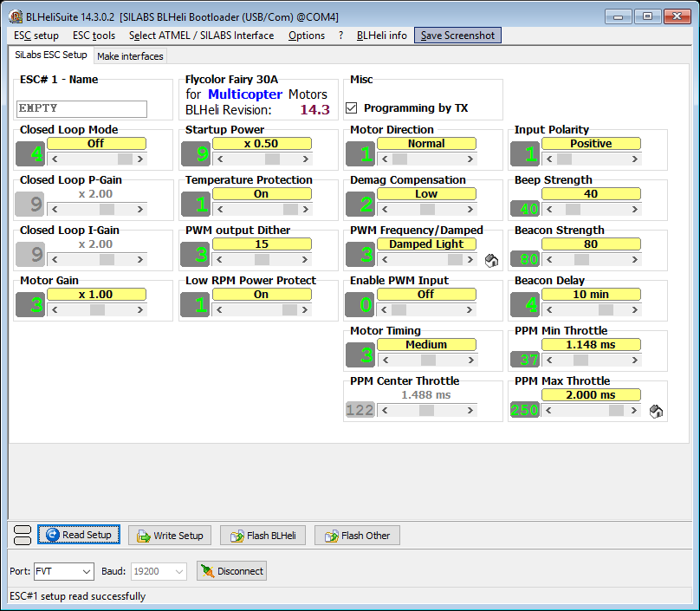The height and width of the screenshot is (611, 700).
Task: Click the house icon beside PWM Frequency/Damped
Action: click(x=491, y=260)
